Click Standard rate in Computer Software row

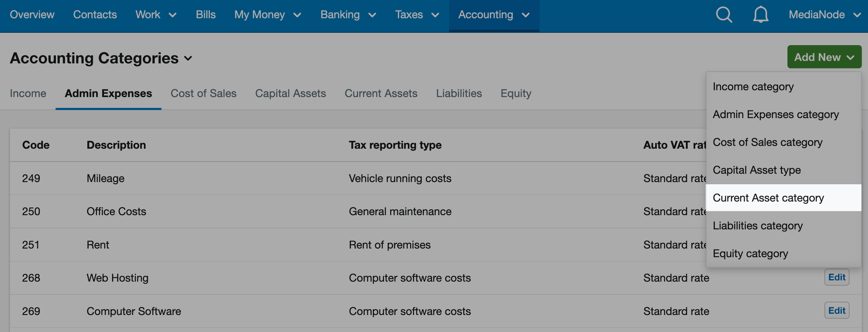676,311
